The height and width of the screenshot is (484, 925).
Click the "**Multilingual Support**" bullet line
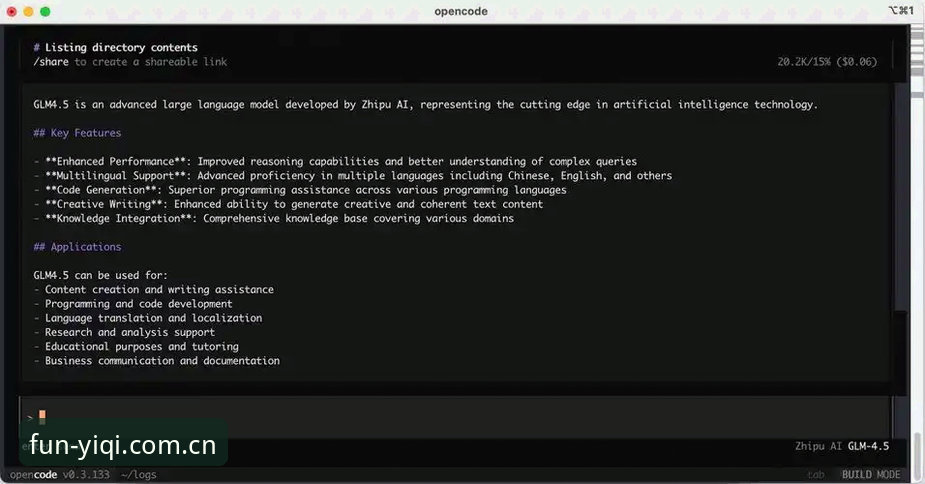tap(353, 175)
